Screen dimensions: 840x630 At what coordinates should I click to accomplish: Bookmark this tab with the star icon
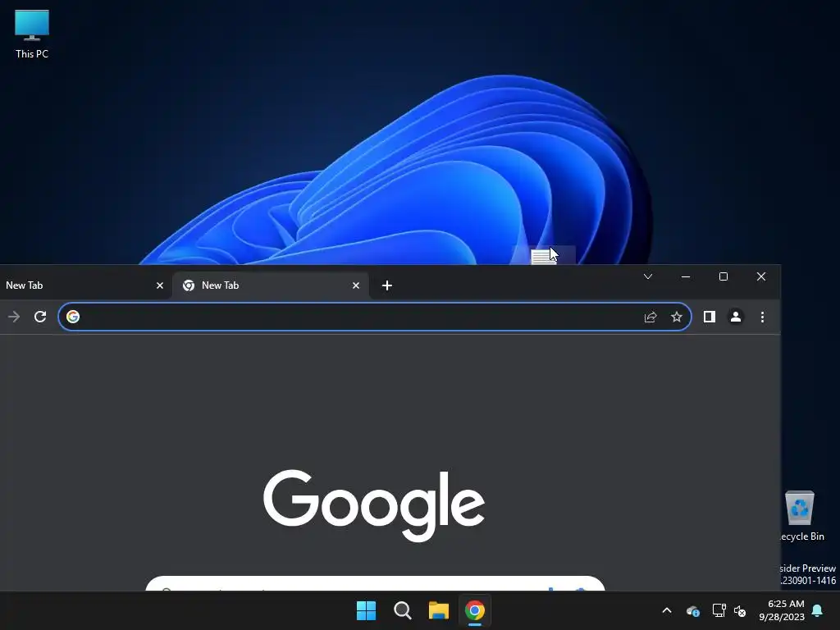tap(677, 317)
